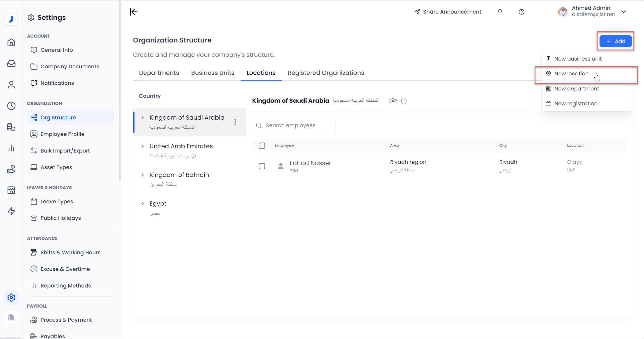Check the select-all Employee header checkbox

click(262, 146)
